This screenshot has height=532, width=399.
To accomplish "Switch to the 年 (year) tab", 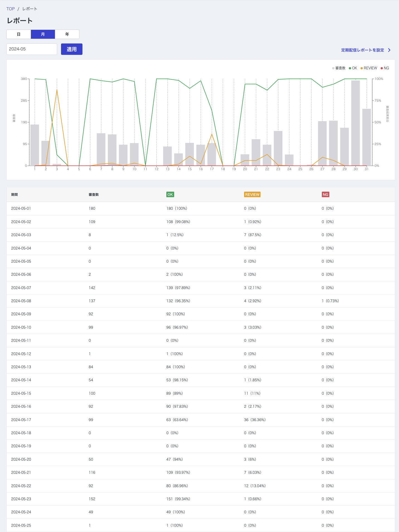I will click(x=67, y=34).
